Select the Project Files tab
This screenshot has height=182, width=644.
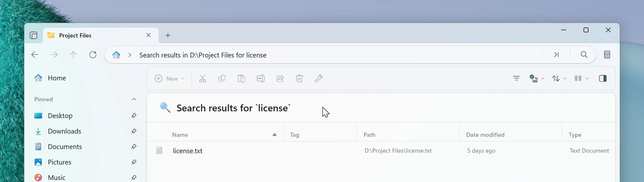(75, 35)
